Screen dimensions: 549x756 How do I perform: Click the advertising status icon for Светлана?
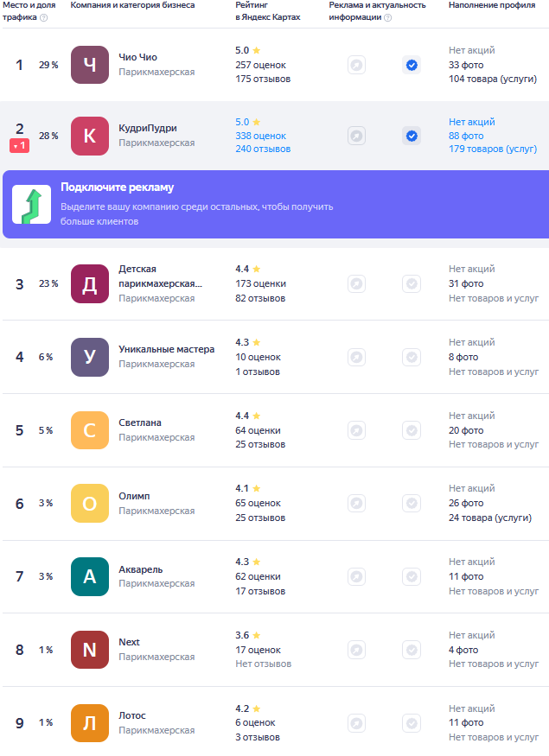point(356,430)
